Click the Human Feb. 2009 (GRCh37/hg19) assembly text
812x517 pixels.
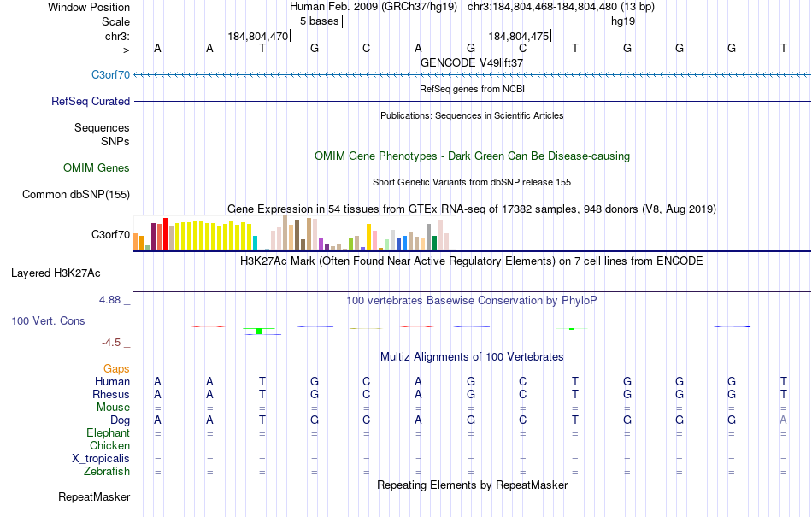[x=374, y=7]
